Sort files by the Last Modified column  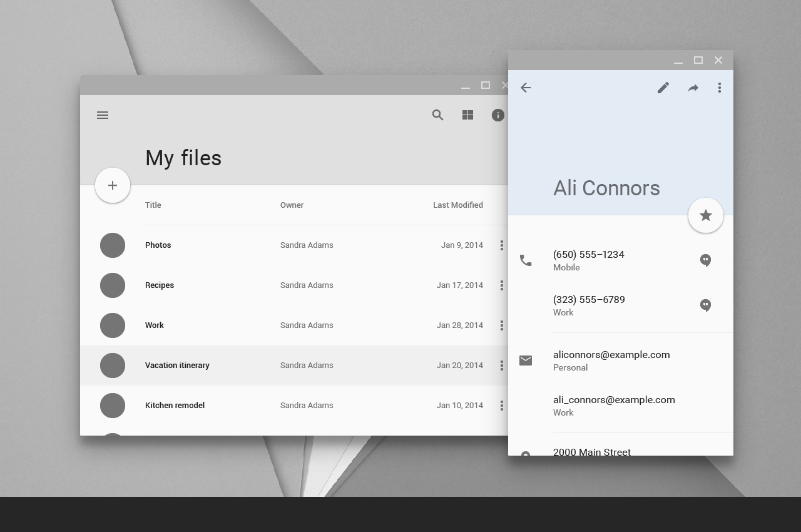[x=457, y=205]
